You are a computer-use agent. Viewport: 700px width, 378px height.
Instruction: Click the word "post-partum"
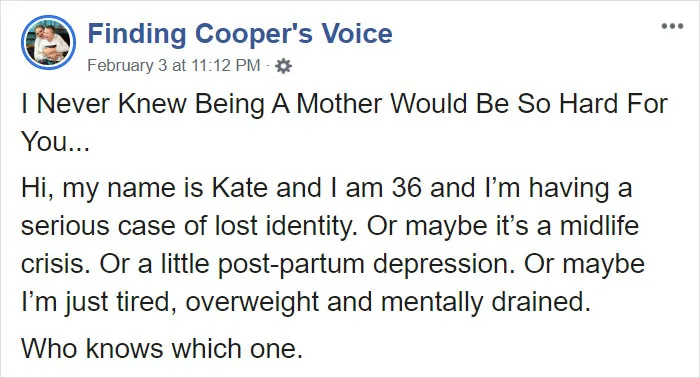(x=291, y=264)
